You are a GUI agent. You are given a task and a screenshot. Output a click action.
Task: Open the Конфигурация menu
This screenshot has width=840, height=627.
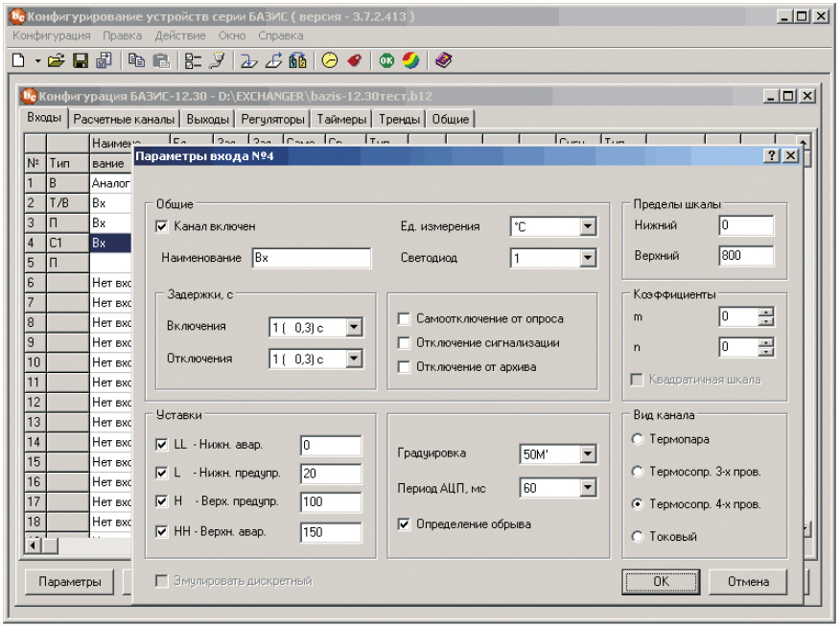pos(52,35)
